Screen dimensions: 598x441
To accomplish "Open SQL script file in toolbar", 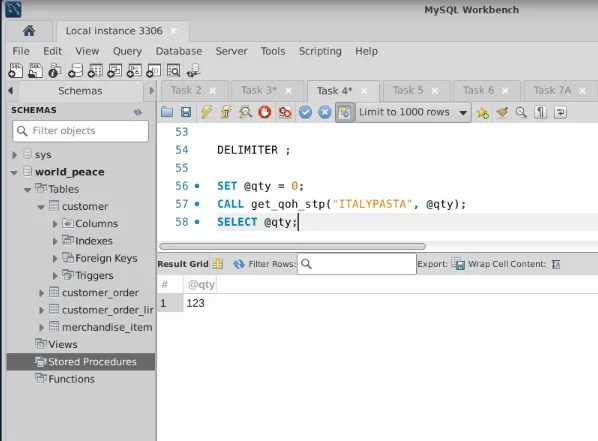I will (x=35, y=71).
